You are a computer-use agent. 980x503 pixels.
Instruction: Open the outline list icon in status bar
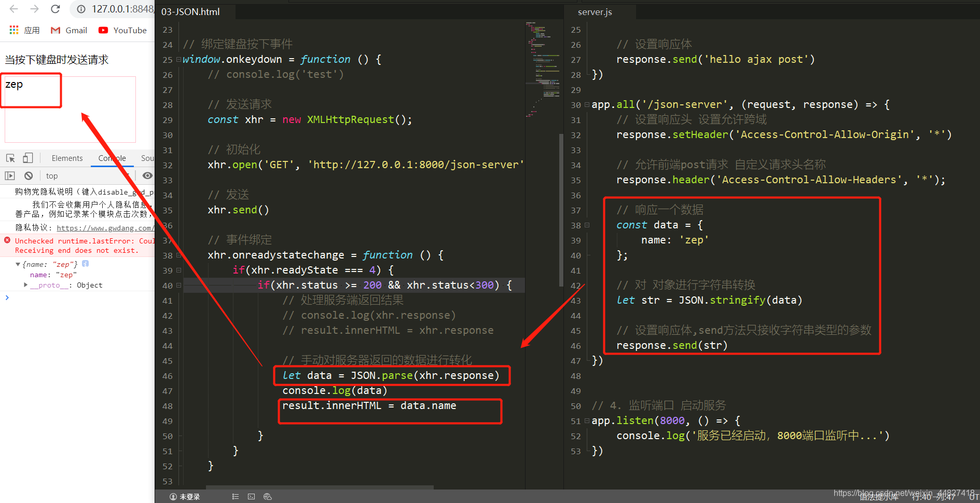pos(235,497)
